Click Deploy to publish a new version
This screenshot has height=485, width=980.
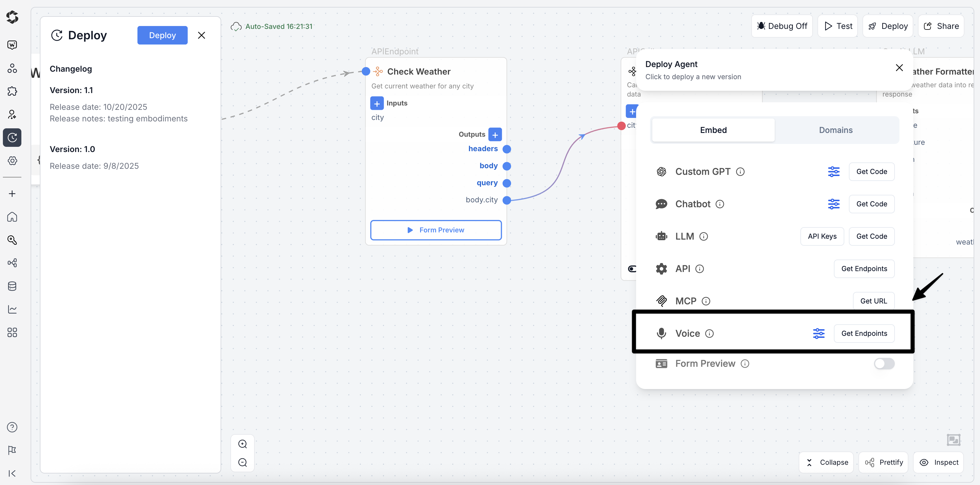pyautogui.click(x=163, y=35)
